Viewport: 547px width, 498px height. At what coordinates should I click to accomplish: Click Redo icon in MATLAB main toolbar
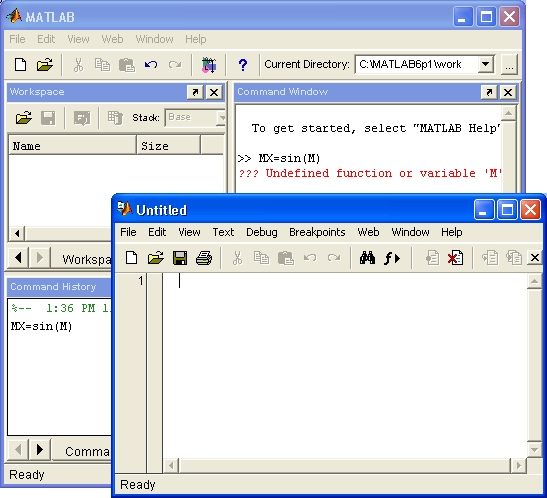click(175, 65)
